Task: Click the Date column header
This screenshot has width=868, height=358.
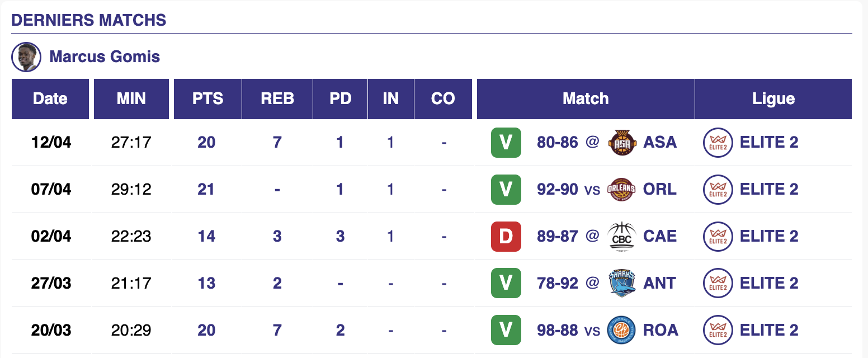Action: (x=50, y=99)
